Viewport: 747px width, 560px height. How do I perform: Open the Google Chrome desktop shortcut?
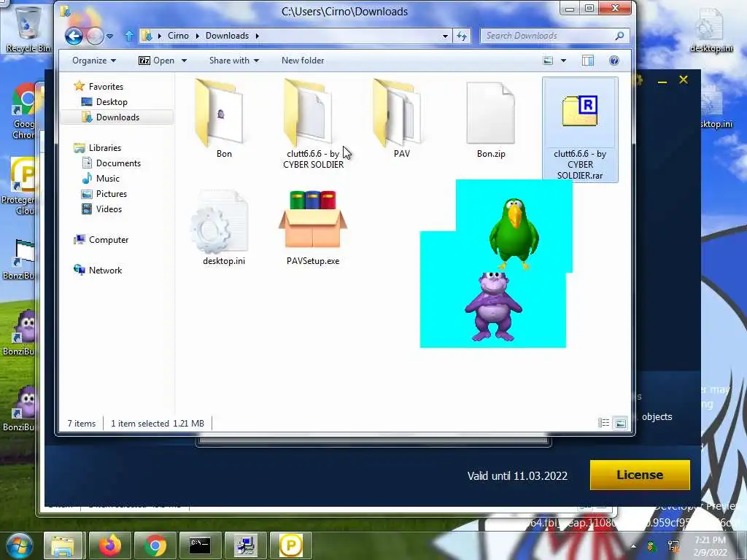coord(24,112)
